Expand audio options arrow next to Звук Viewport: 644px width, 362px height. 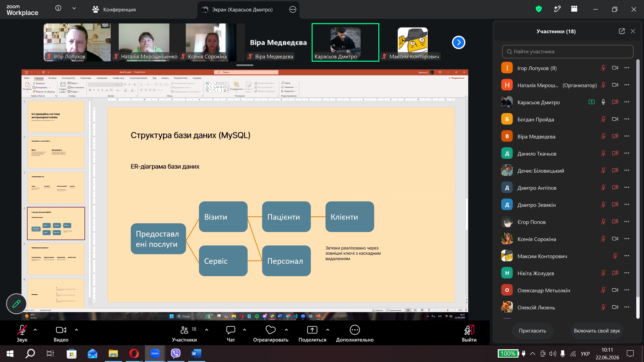pos(35,330)
